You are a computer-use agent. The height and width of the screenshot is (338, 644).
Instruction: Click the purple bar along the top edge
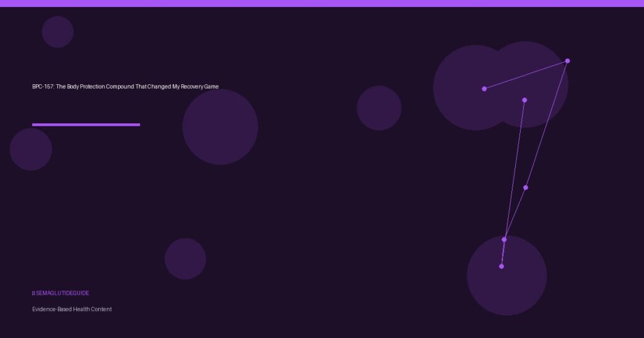pyautogui.click(x=322, y=3)
